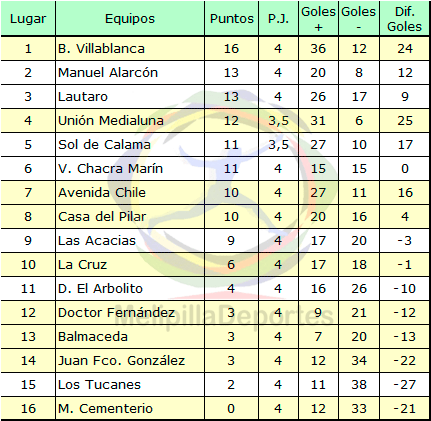This screenshot has width=431, height=421.
Task: Select the La Cruz team cell
Action: coord(130,265)
